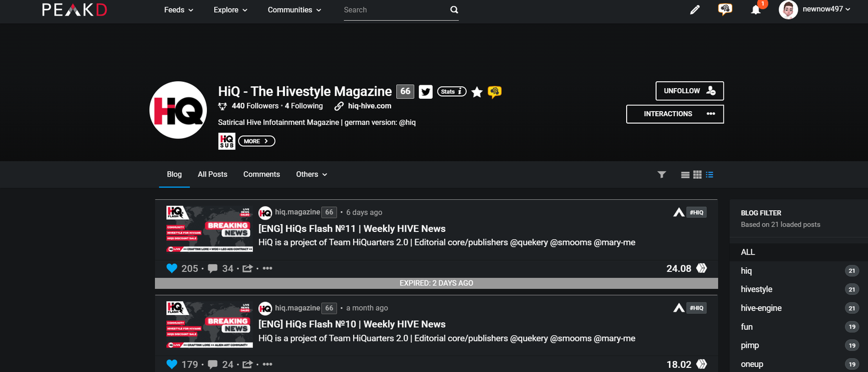
Task: View the 4 Following list
Action: pos(304,106)
